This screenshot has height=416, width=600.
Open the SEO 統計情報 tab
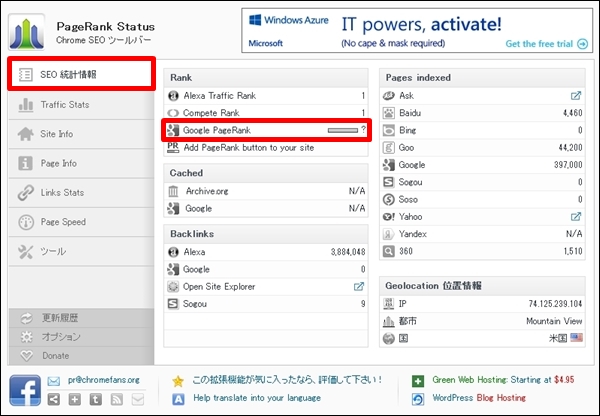tap(81, 74)
